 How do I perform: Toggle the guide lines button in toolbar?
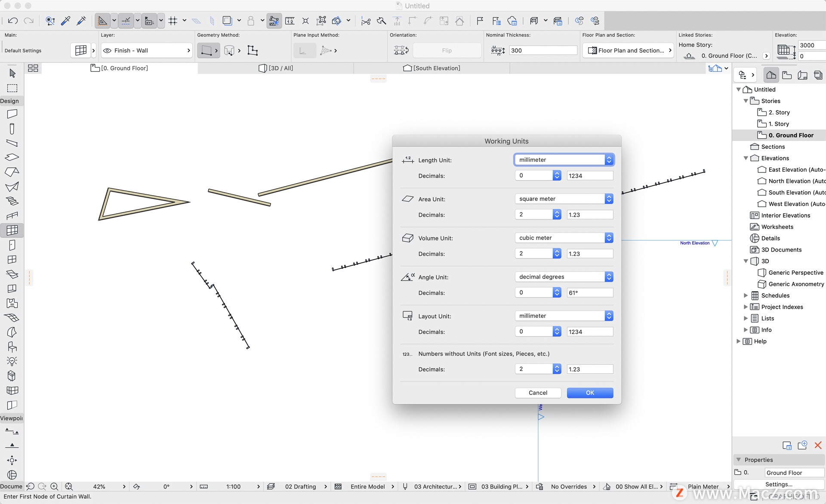[x=102, y=21]
